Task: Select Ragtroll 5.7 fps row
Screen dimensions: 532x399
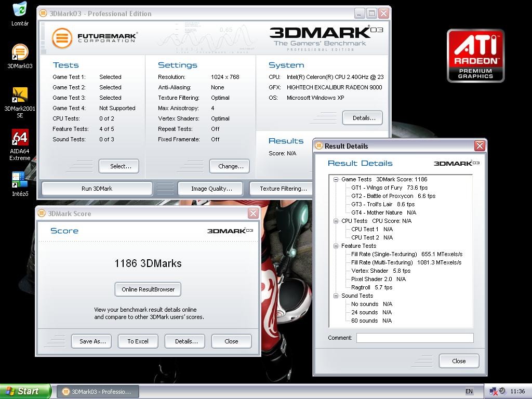Action: coord(371,287)
